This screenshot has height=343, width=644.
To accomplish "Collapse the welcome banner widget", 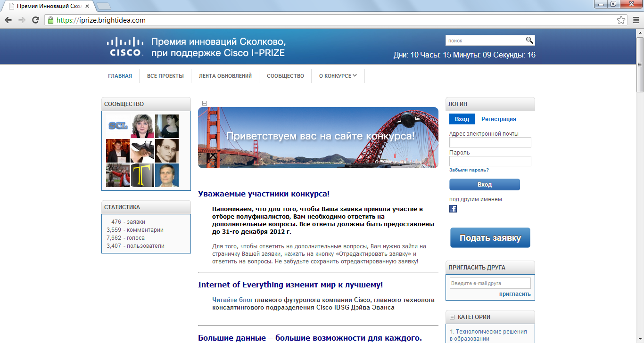I will 204,103.
